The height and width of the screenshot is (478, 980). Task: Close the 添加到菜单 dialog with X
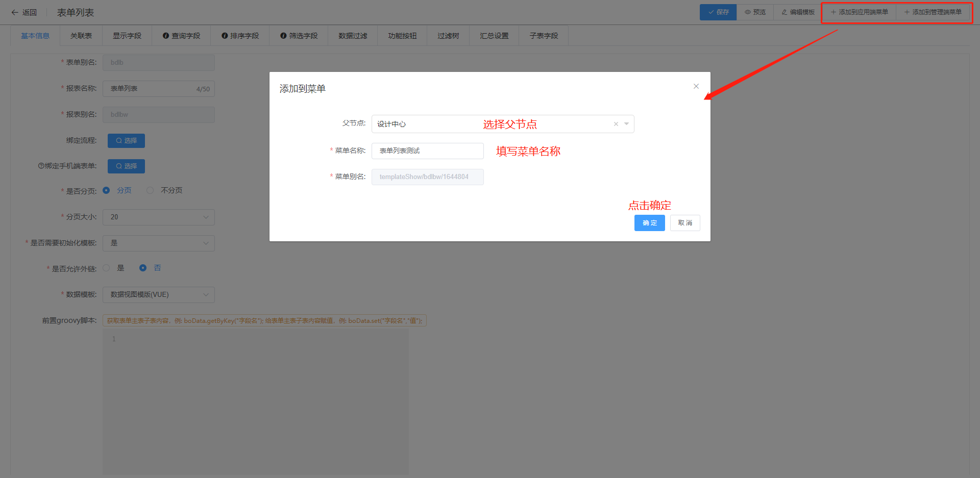coord(696,86)
